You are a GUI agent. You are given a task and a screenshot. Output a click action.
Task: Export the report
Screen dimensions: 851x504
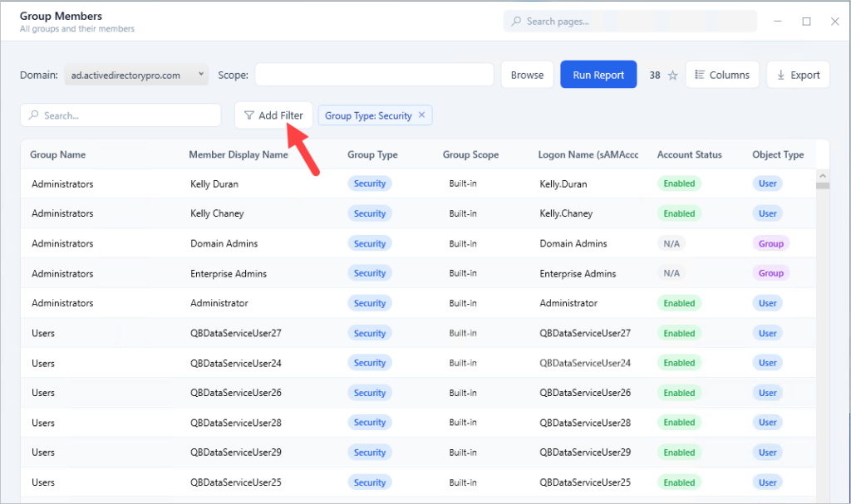(x=798, y=75)
